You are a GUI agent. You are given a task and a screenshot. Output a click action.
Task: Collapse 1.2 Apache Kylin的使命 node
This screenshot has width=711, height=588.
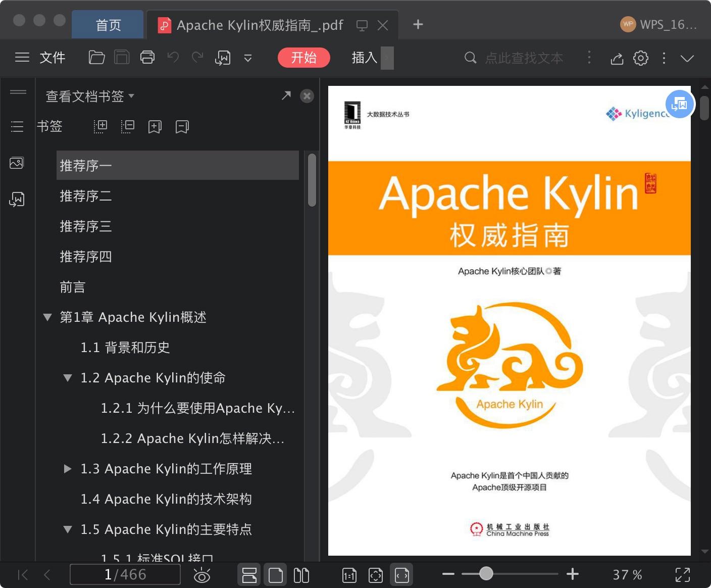pyautogui.click(x=68, y=378)
